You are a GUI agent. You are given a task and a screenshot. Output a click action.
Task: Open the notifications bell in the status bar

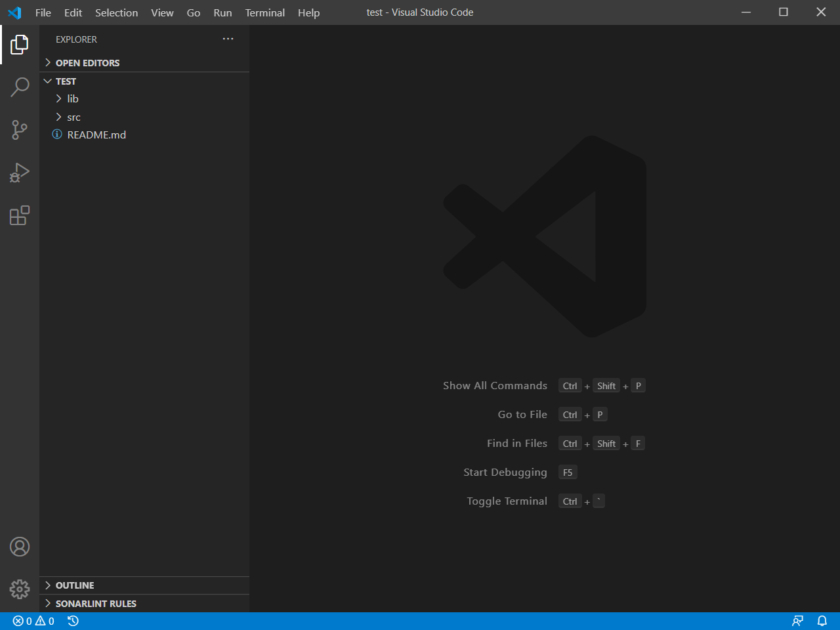click(822, 621)
